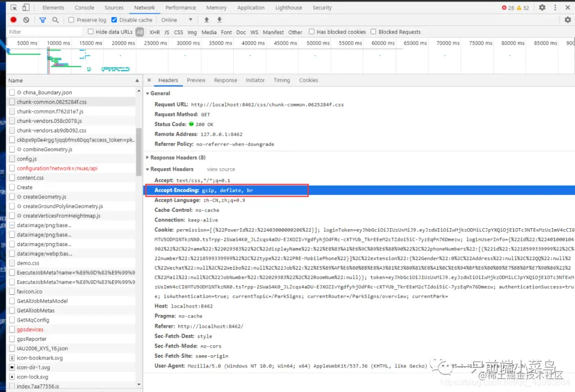Screen dimensions: 575x392
Task: Click the request list vertical scrollbar
Action: coord(138,152)
